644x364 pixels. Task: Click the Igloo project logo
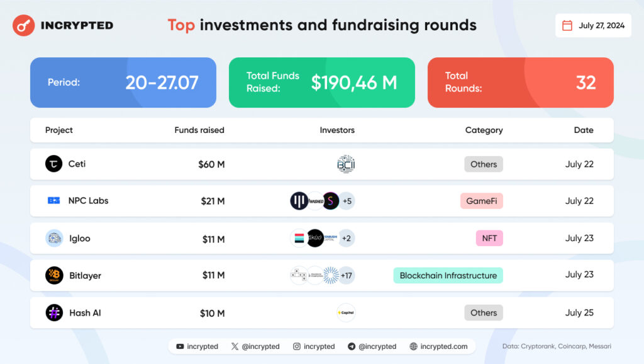(54, 238)
